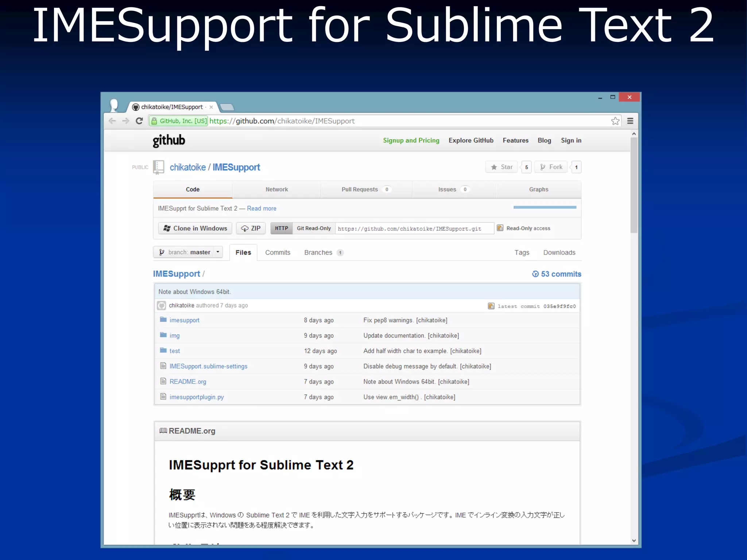Open the Tags link
The height and width of the screenshot is (560, 747).
(x=522, y=253)
